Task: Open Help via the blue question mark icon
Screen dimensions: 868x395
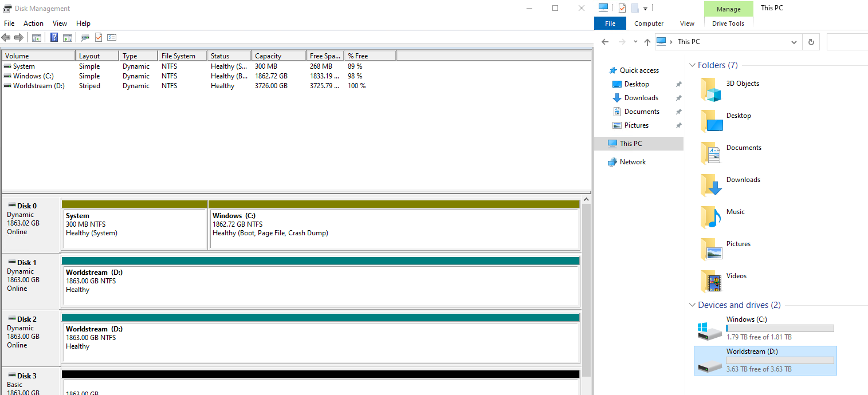Action: pyautogui.click(x=54, y=38)
